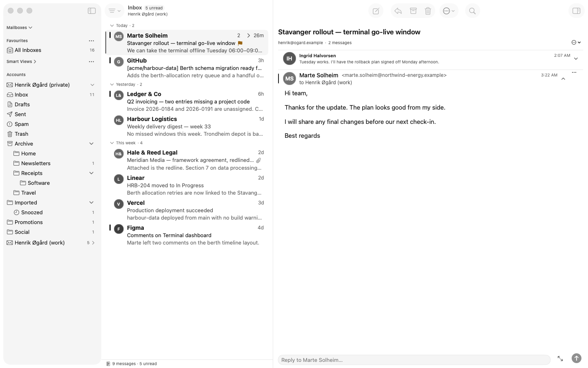The height and width of the screenshot is (368, 588).
Task: Expand the reply composer
Action: pos(560,359)
